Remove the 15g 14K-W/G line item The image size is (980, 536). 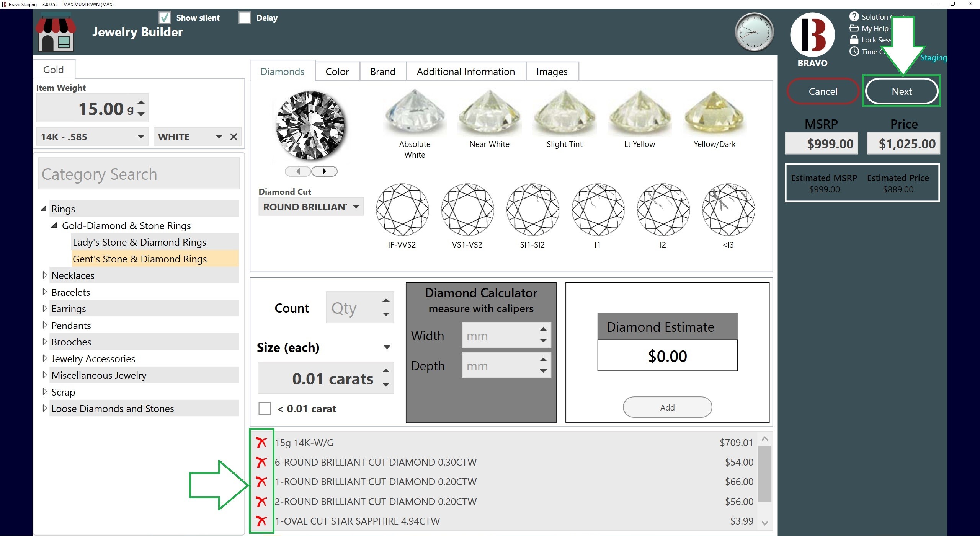click(x=261, y=443)
